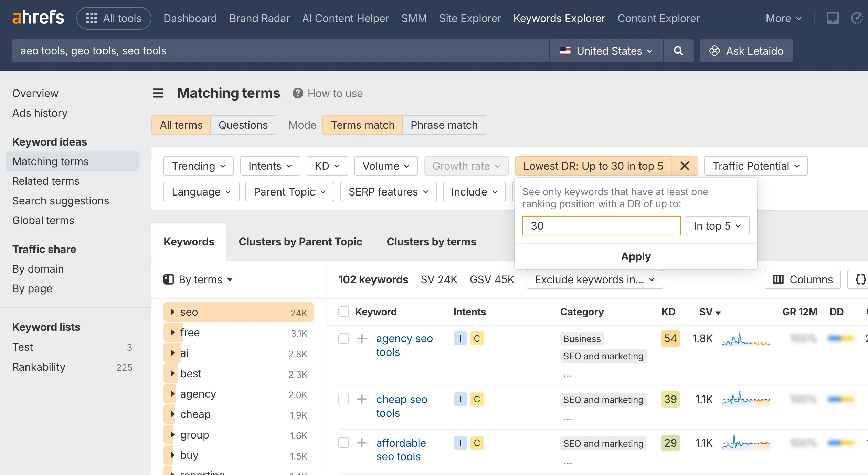Open Ads history in sidebar
Screen dimensions: 868x475
[x=40, y=113]
